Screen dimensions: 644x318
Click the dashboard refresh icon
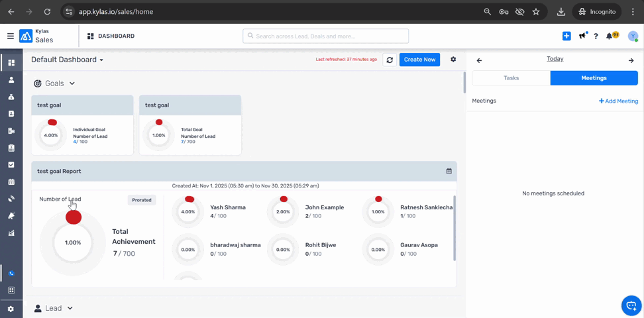(390, 60)
